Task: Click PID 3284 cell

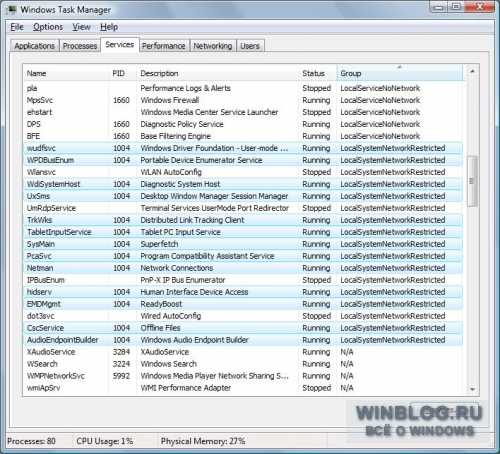Action: 121,352
